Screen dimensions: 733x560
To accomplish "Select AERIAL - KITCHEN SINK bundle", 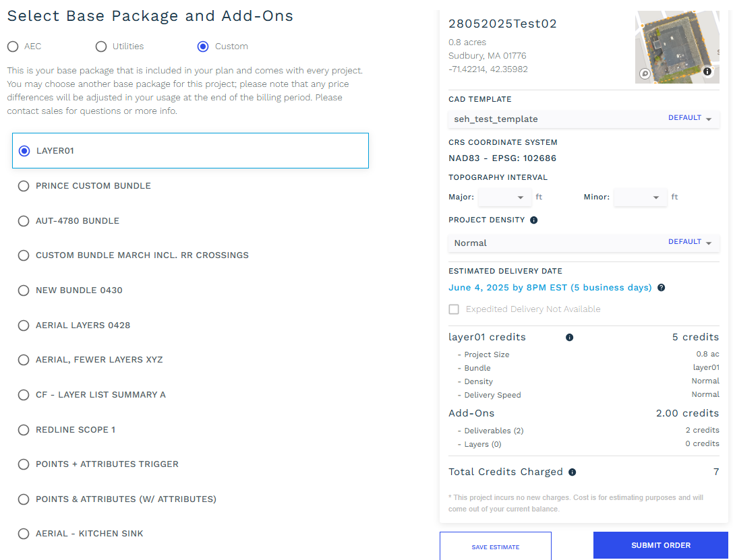I will [24, 533].
